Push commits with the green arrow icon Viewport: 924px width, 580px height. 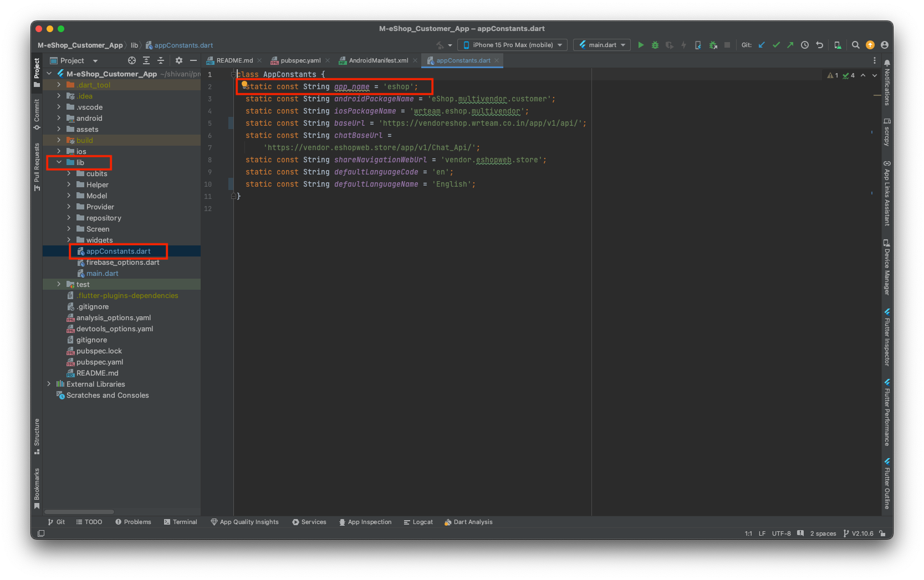[790, 45]
